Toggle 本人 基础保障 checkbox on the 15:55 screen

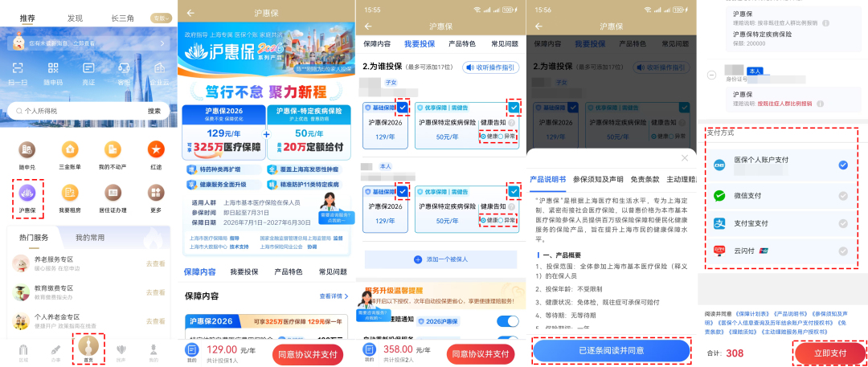(402, 191)
